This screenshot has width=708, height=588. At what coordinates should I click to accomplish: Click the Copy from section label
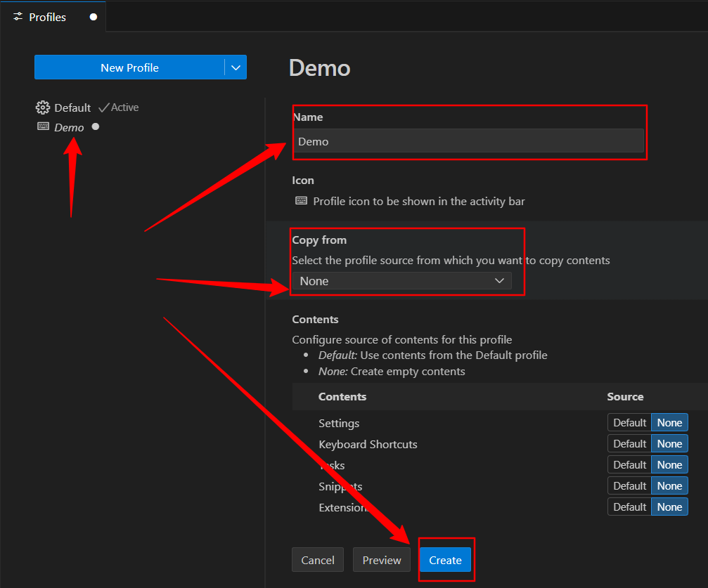319,240
